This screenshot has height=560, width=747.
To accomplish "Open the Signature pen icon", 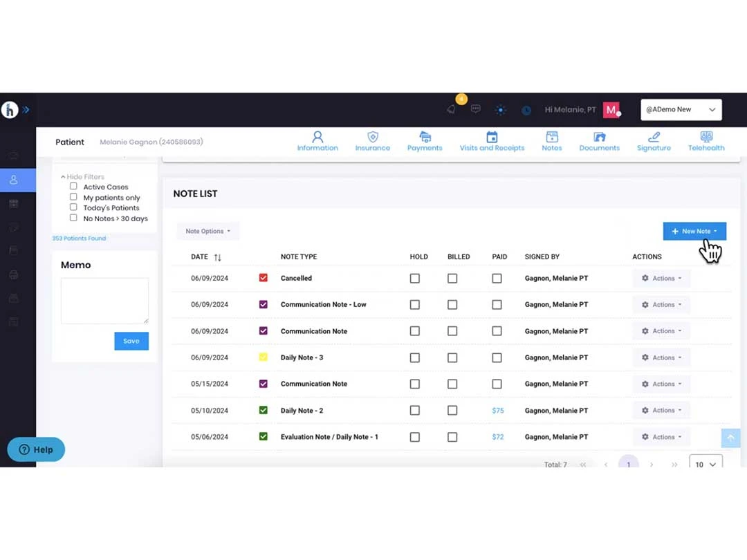I will coord(654,137).
